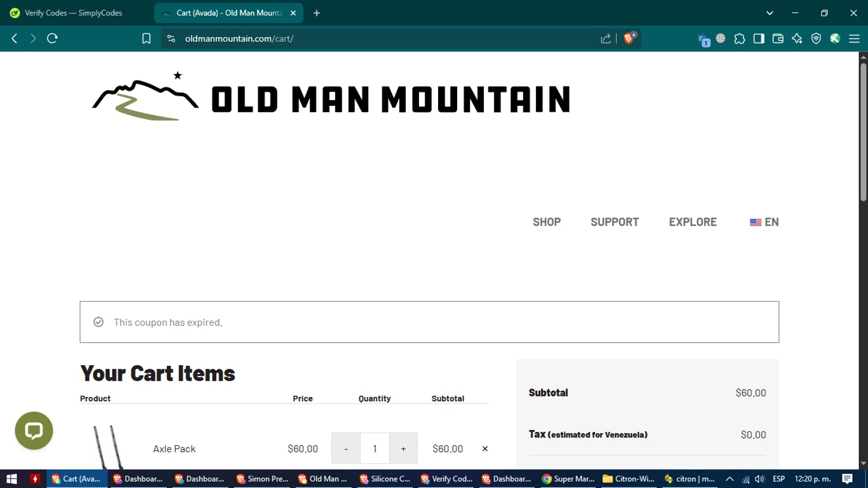
Task: Increase Axle Pack quantity with plus button
Action: point(403,449)
